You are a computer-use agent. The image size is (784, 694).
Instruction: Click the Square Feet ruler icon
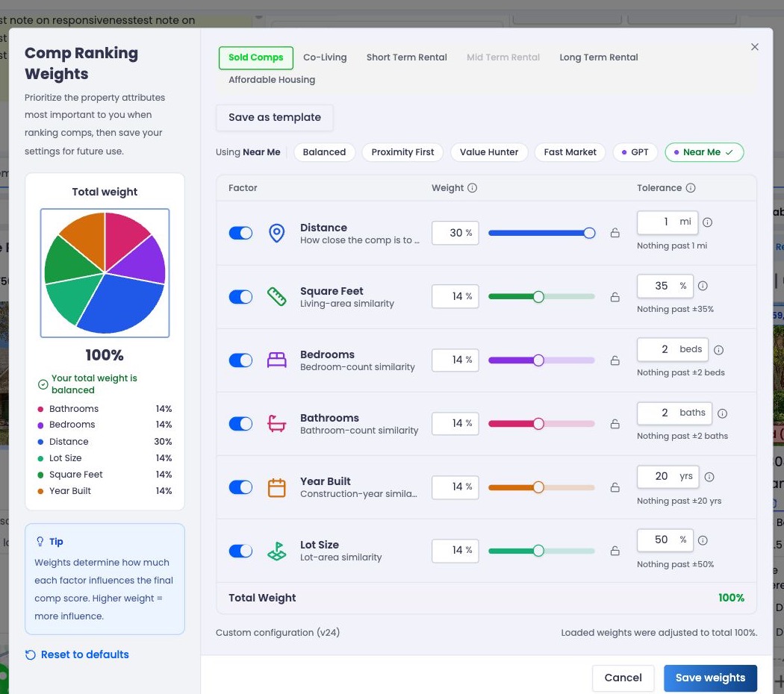pyautogui.click(x=276, y=296)
